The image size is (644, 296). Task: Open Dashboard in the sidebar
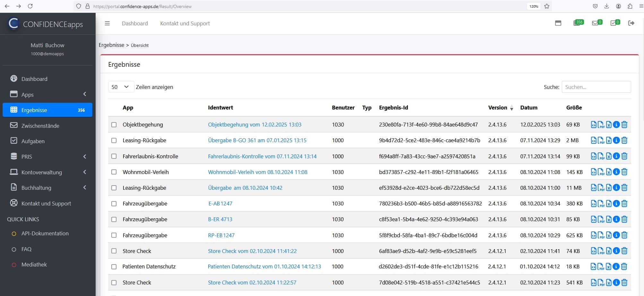point(47,79)
